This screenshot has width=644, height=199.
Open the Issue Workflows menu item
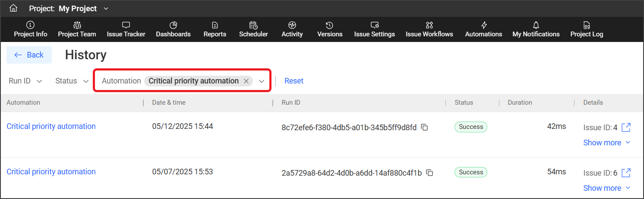click(429, 29)
